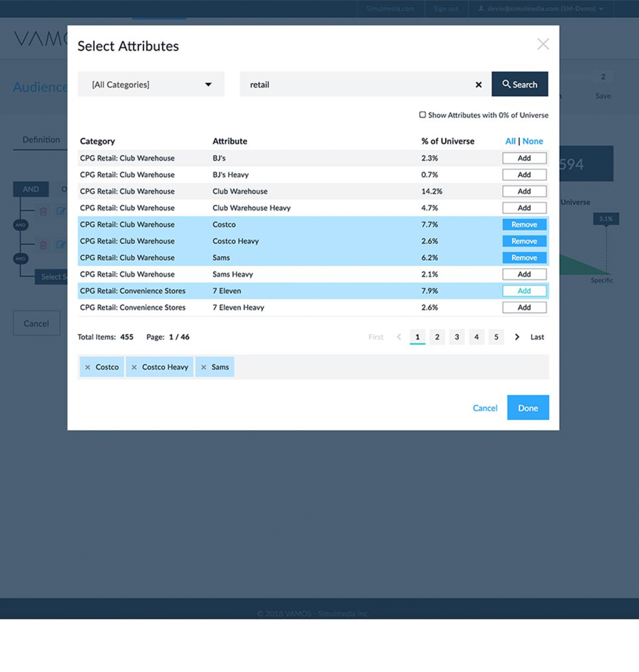Image resolution: width=639 pixels, height=672 pixels.
Task: Add the 7 Eleven Heavy attribute
Action: (524, 308)
